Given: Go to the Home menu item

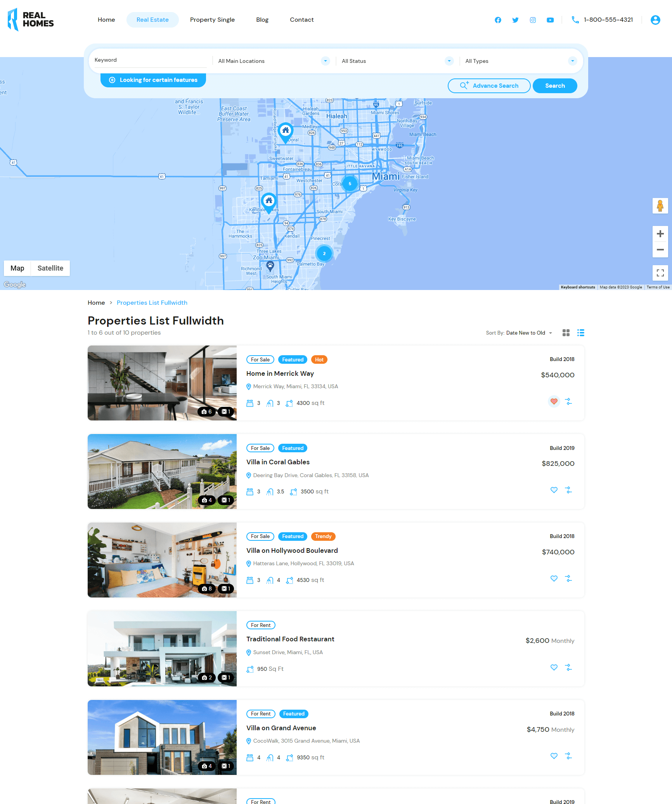Looking at the screenshot, I should pos(106,20).
